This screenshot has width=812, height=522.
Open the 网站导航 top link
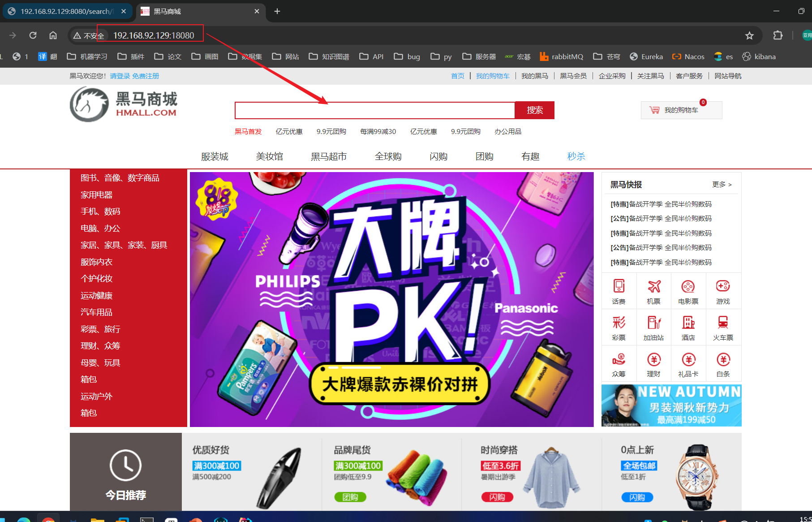pos(728,76)
